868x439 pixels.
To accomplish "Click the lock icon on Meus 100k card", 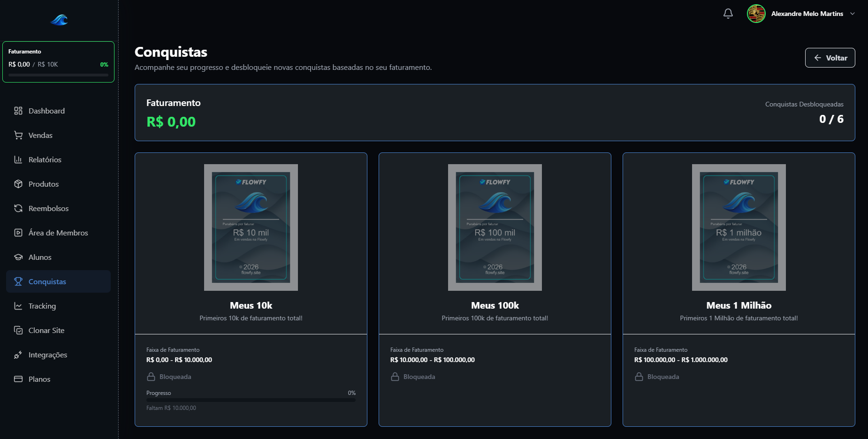I will (395, 377).
